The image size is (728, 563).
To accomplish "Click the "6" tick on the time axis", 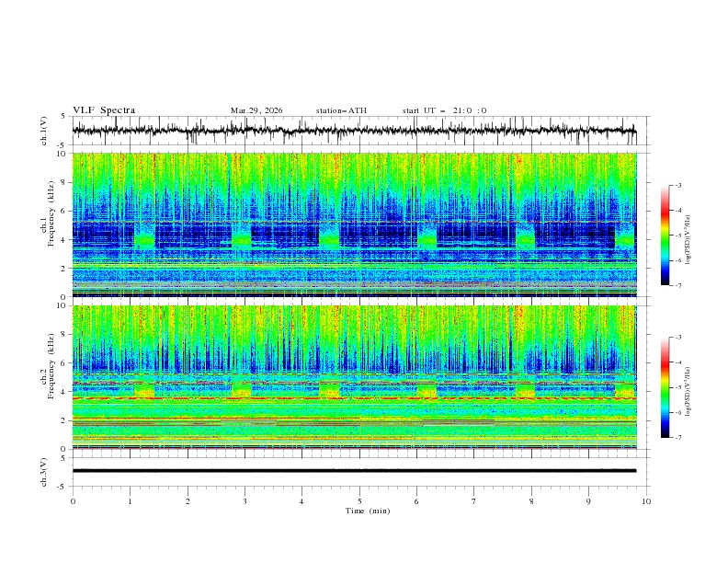I will coord(416,501).
